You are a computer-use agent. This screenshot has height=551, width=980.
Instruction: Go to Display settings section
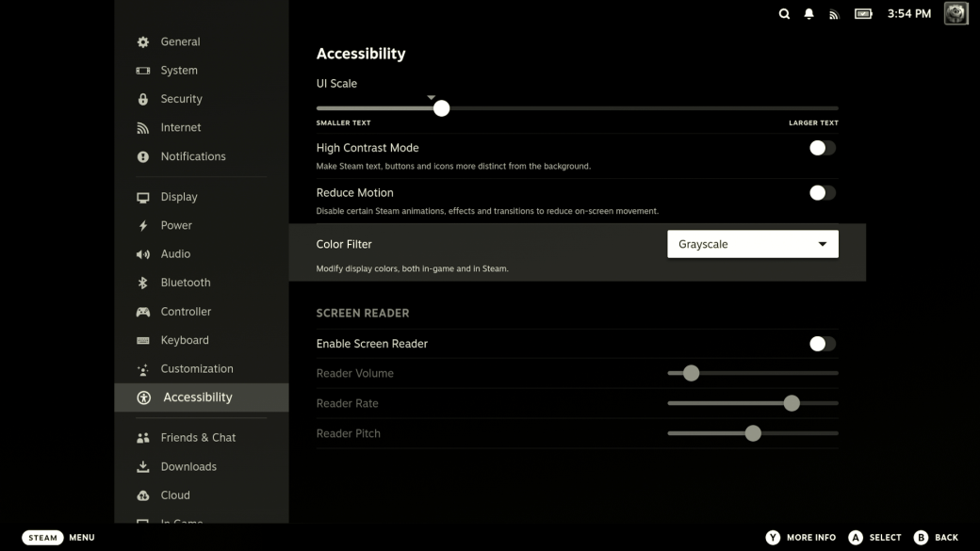coord(178,197)
